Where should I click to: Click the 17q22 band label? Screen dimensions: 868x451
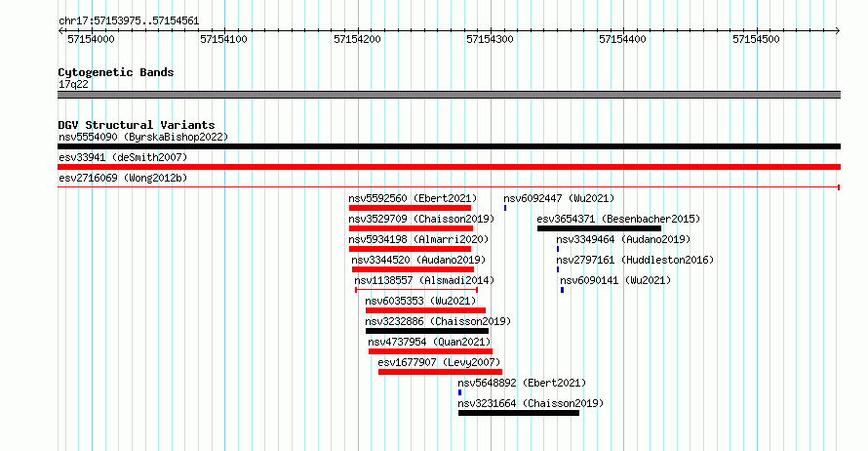[73, 85]
